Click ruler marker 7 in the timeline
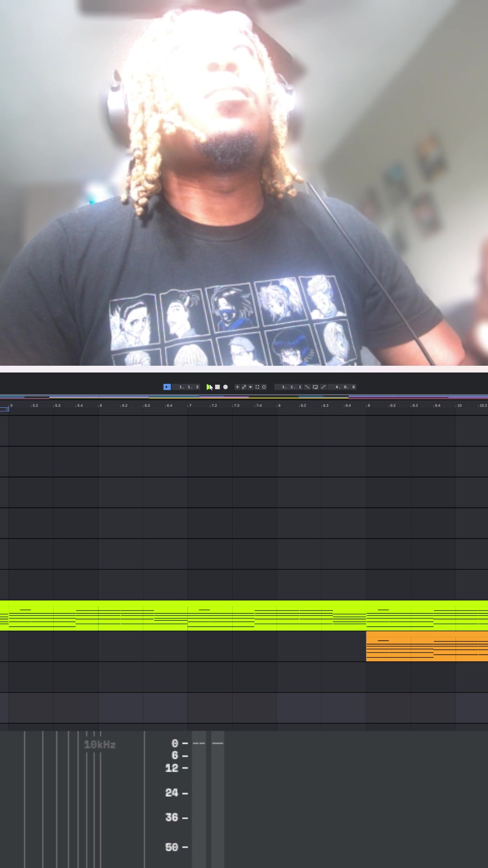Viewport: 488px width, 868px height. 190,406
